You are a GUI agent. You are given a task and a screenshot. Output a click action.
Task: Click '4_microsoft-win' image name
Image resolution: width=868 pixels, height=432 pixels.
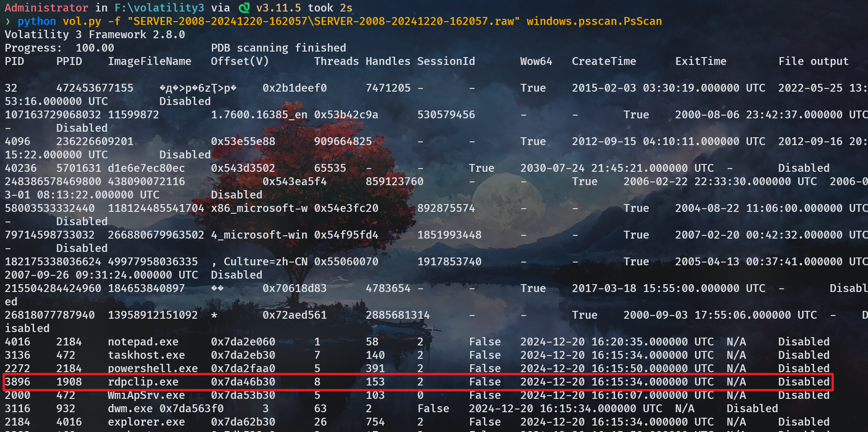(x=259, y=235)
